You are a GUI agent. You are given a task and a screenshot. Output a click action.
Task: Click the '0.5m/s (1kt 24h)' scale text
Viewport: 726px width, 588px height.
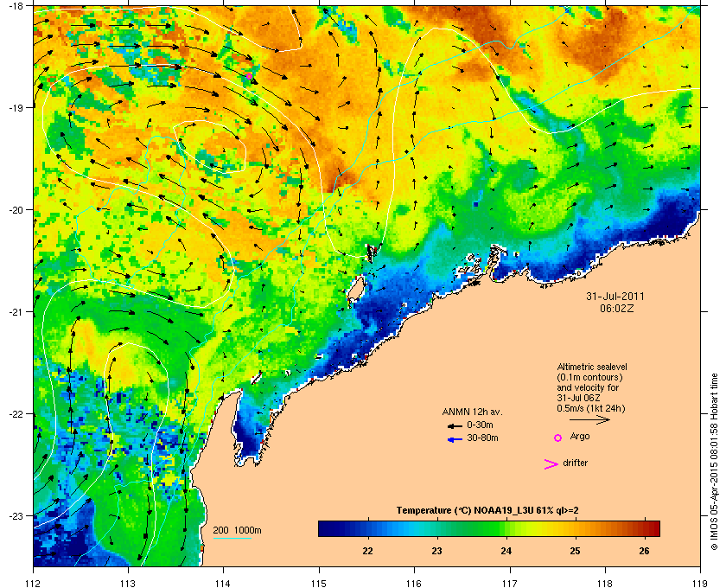tap(591, 408)
